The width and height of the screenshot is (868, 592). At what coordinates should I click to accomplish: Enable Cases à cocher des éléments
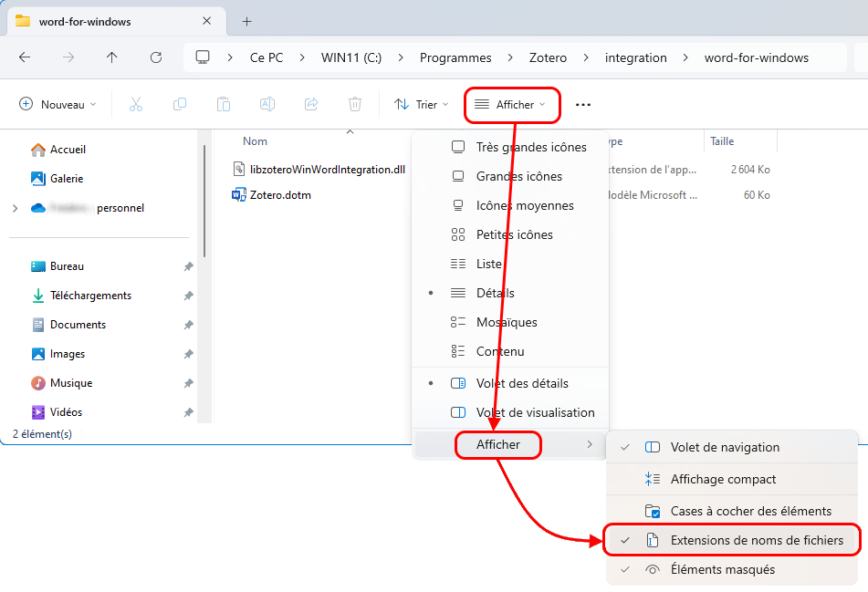pos(750,511)
